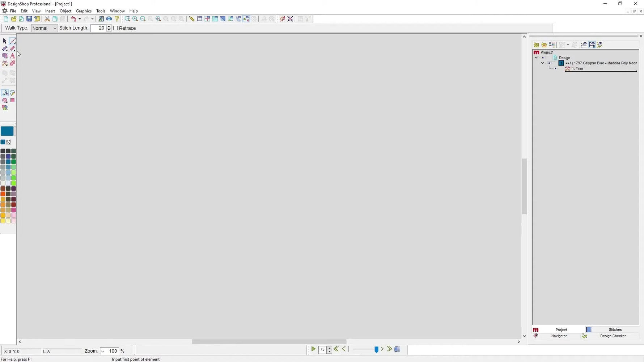644x362 pixels.
Task: Toggle visibility of the 1. Trim element
Action: [x=555, y=69]
